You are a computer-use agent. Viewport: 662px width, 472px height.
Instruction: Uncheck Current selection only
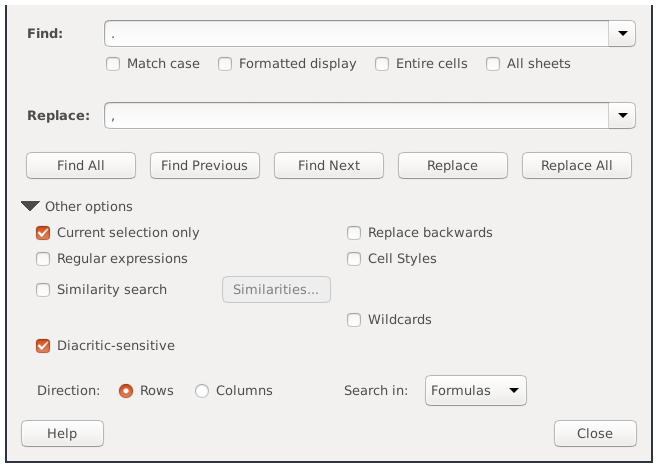tap(43, 233)
